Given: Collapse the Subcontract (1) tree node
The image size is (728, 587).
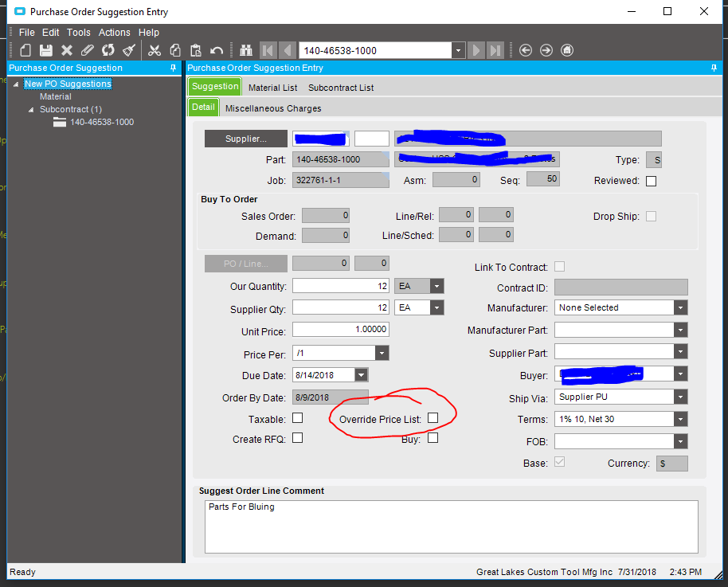Looking at the screenshot, I should point(32,110).
